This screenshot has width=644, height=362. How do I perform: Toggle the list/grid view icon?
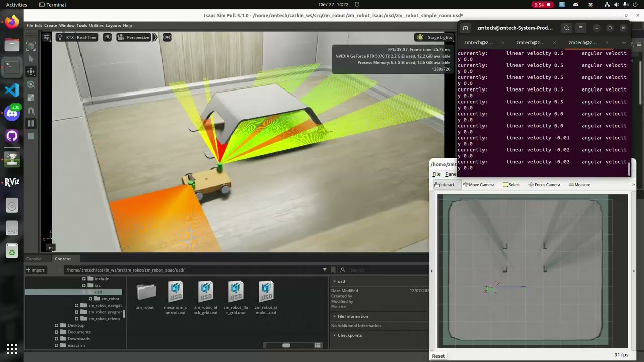(318, 345)
